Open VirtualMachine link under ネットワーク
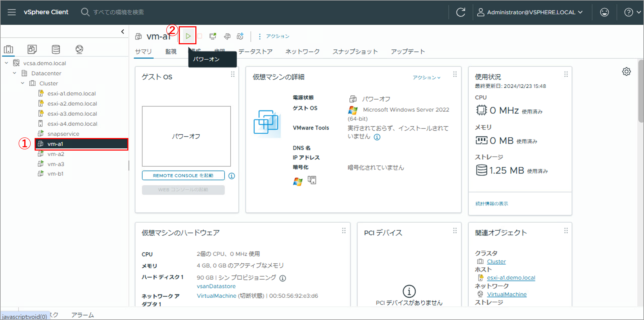Viewport: 644px width, 320px height. click(507, 294)
